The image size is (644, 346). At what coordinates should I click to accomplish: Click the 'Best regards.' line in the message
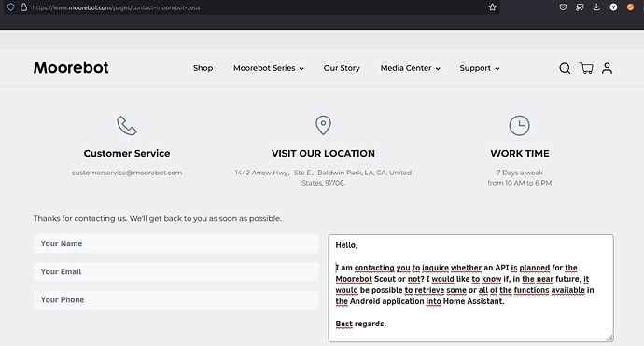click(360, 324)
